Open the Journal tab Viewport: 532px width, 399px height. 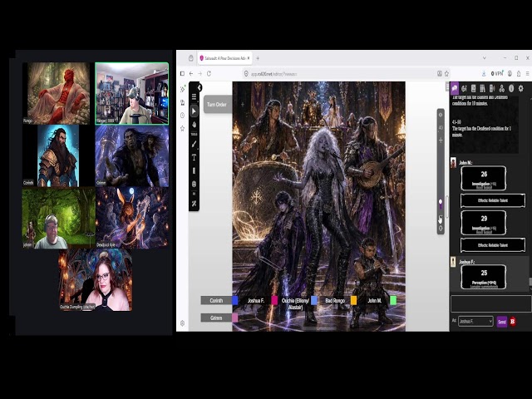(474, 89)
